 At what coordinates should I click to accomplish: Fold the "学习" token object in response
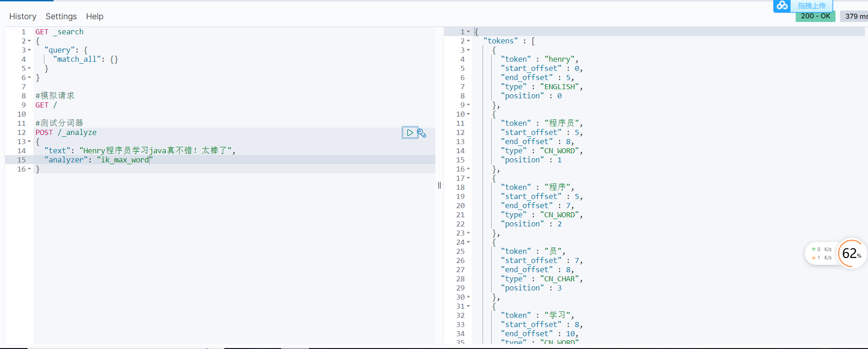pyautogui.click(x=468, y=306)
